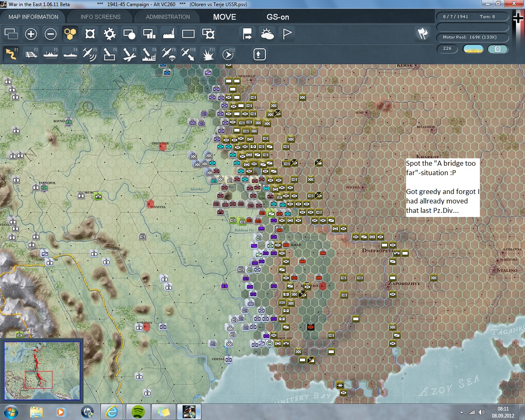Image resolution: width=525 pixels, height=420 pixels.
Task: Click the volume icon in system tray
Action: pyautogui.click(x=482, y=412)
